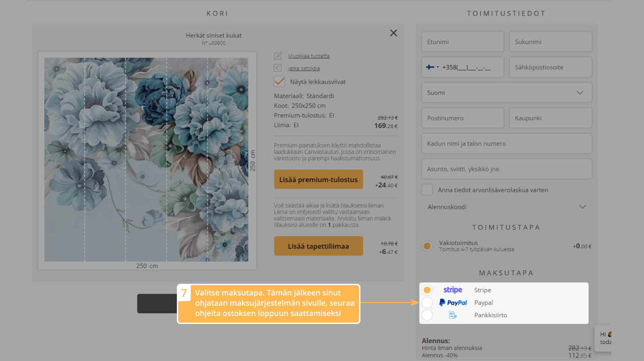The width and height of the screenshot is (644, 361).
Task: Open the Finnish flag country code selector
Action: [x=432, y=67]
